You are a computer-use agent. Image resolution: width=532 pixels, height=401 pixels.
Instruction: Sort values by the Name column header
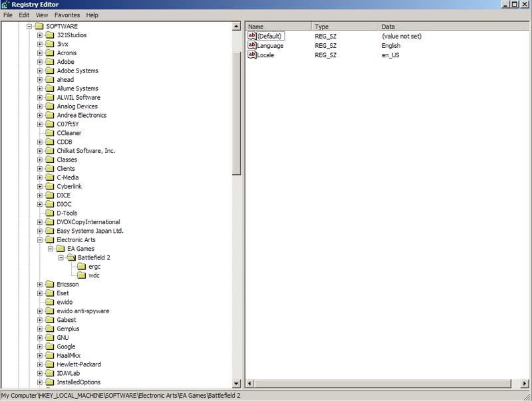coord(278,27)
